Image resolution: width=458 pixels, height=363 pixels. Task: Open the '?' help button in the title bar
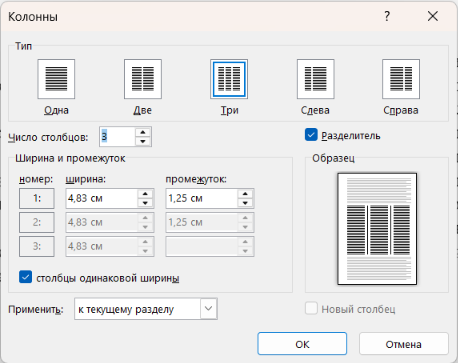click(387, 16)
